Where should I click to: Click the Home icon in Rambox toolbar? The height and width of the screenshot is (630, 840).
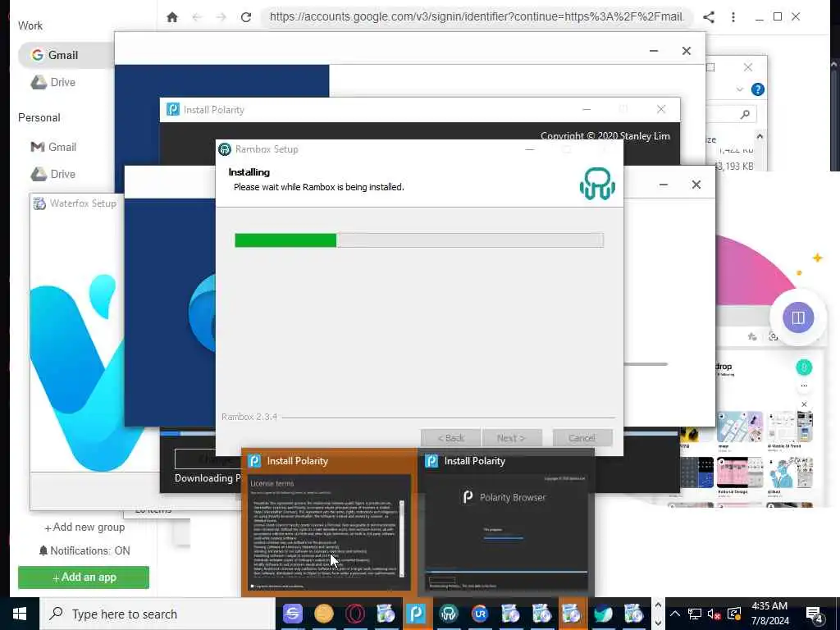click(x=172, y=17)
